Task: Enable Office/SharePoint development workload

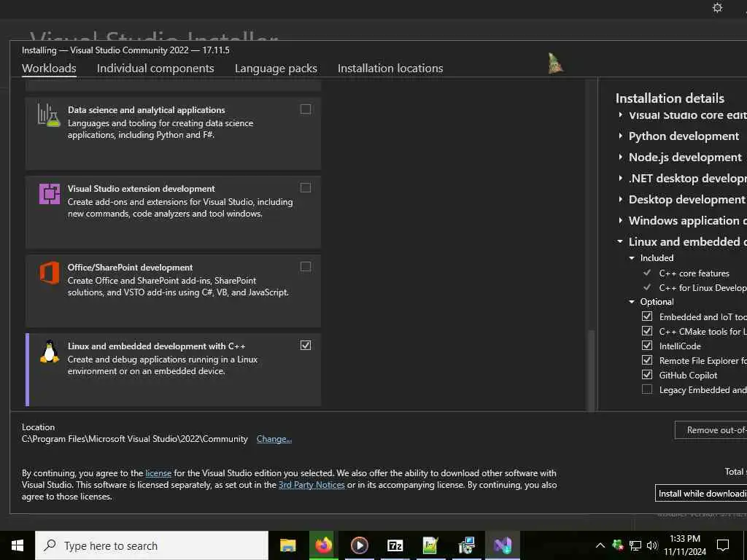Action: (x=306, y=266)
